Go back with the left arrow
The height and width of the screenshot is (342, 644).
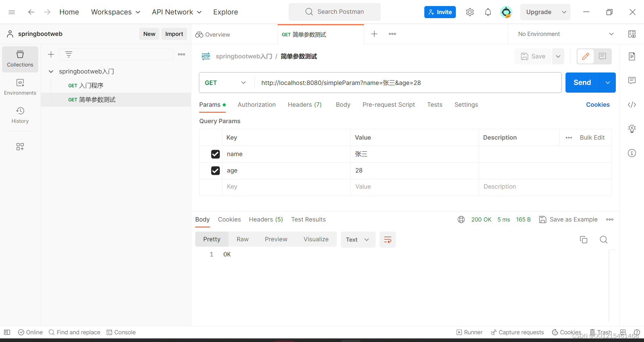pyautogui.click(x=31, y=12)
